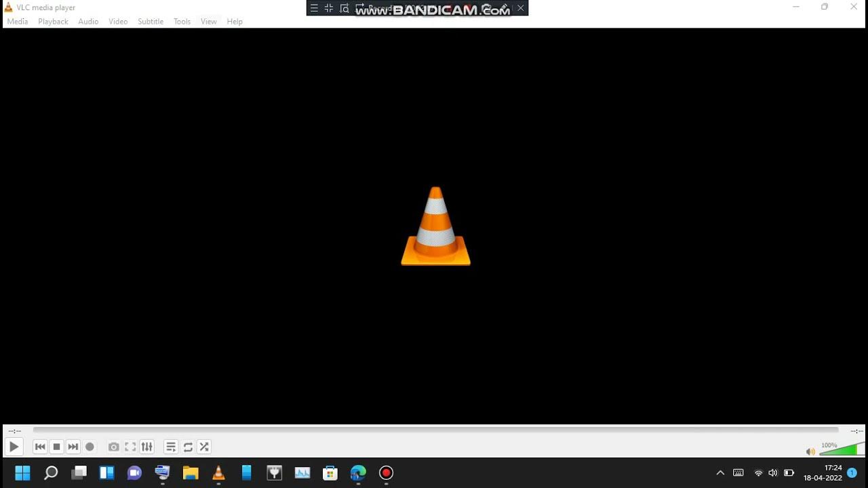Open the performance graph app on taskbar
The width and height of the screenshot is (868, 488).
[x=302, y=473]
